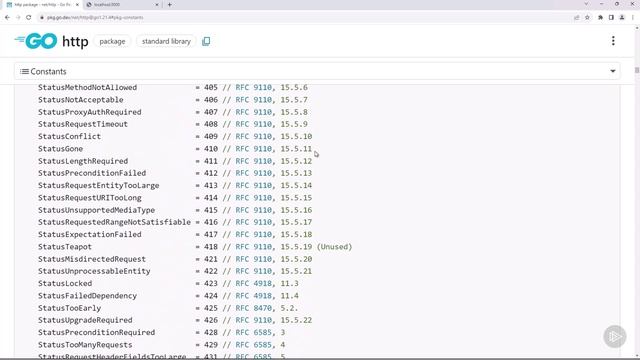Focus the address bar URL

tap(95, 18)
